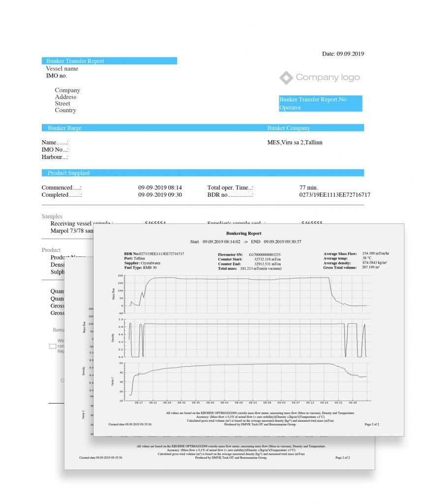This screenshot has width=421, height=504.
Task: Select Average density '874.5843 kg/m³'
Action: tap(375, 263)
